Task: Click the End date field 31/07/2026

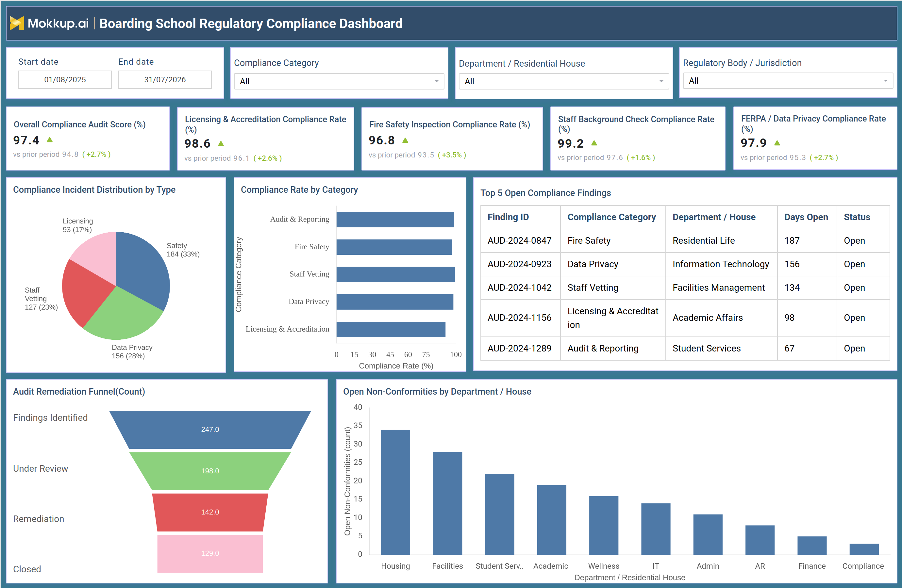Action: point(165,80)
